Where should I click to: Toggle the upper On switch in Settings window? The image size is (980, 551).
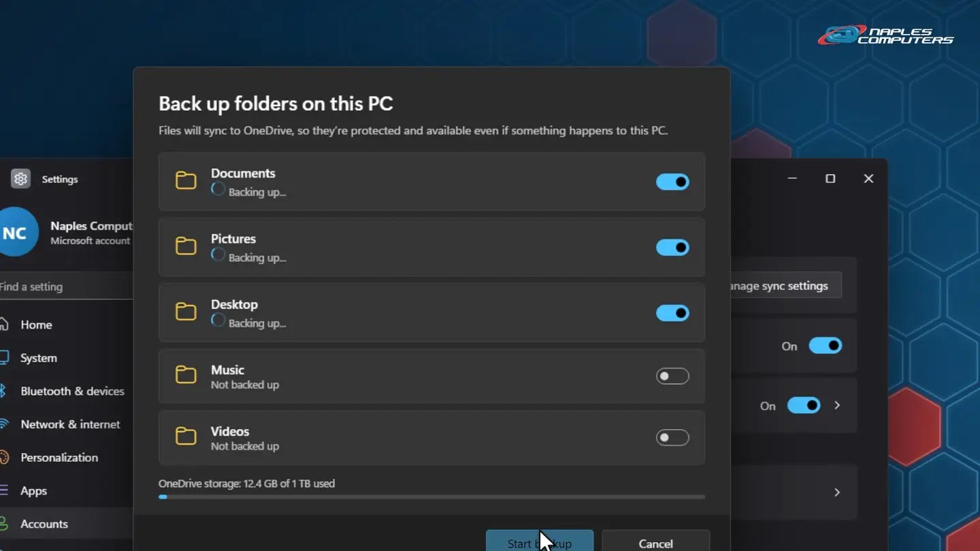tap(826, 346)
